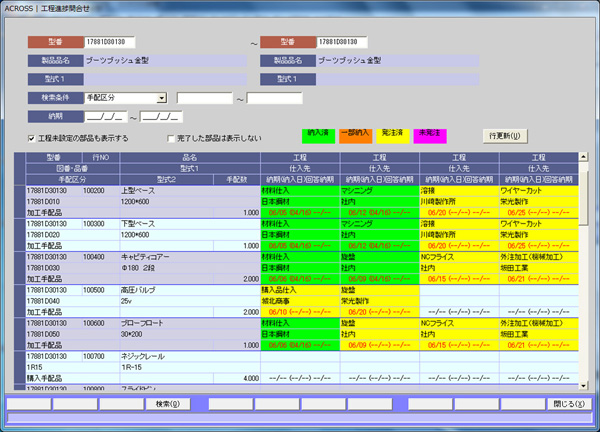Click the 手配数 column header
This screenshot has height=432, width=600.
click(x=237, y=179)
